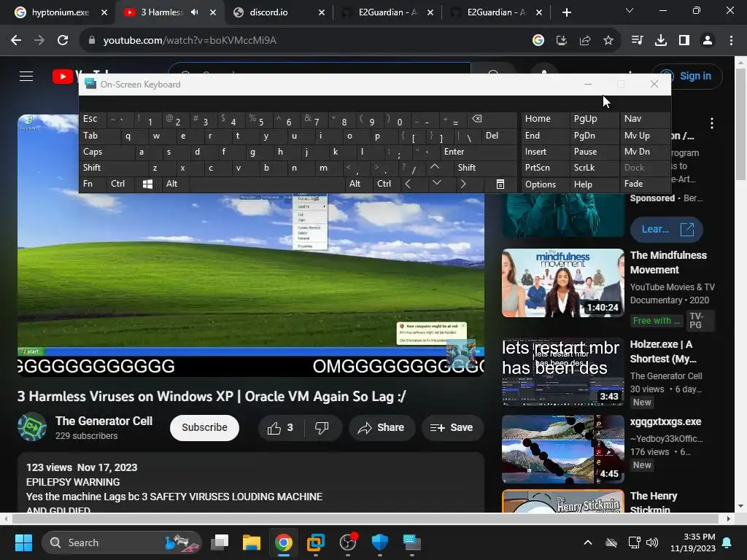Open Windows Security shield in taskbar
The width and height of the screenshot is (747, 560).
click(379, 542)
